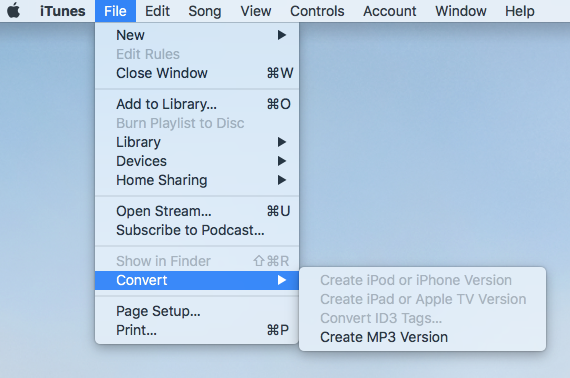Open the Apple logo menu
The width and height of the screenshot is (570, 378).
click(14, 11)
